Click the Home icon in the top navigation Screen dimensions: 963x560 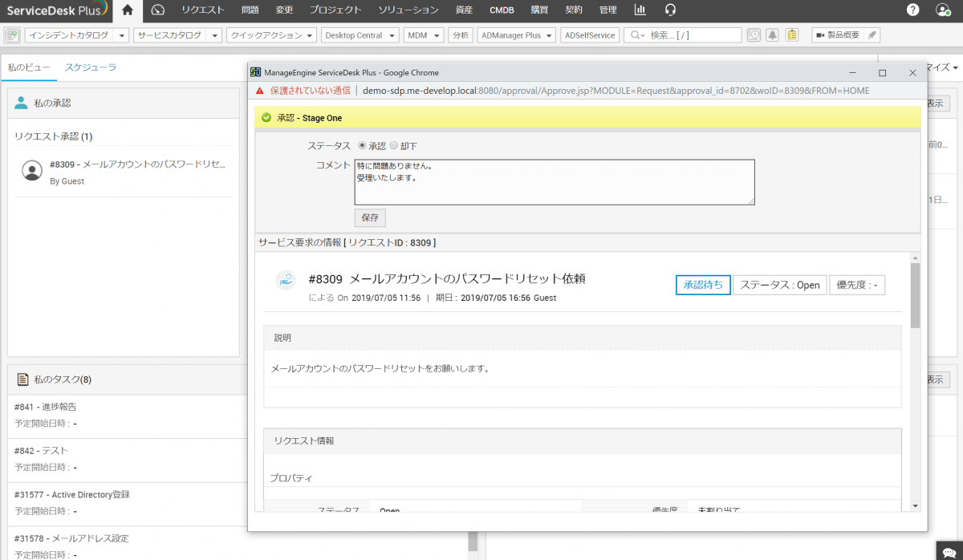(x=127, y=10)
